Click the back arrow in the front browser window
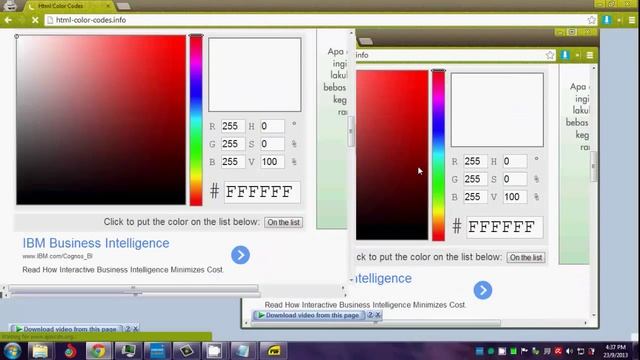640x360 pixels. 8,20
